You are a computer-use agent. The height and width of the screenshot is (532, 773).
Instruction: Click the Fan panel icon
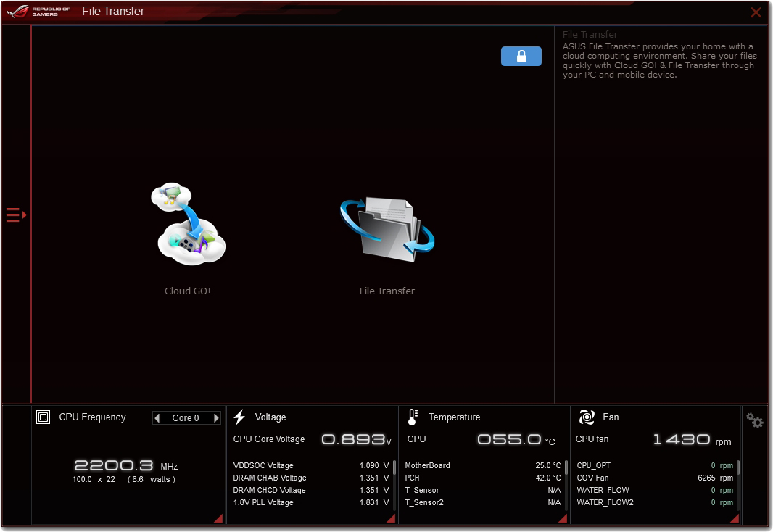coord(587,417)
